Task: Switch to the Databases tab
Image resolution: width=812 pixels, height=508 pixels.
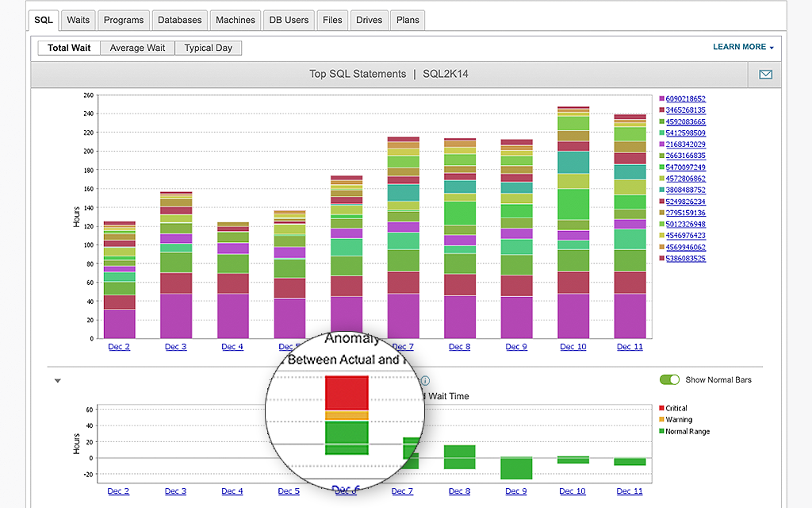Action: [179, 20]
